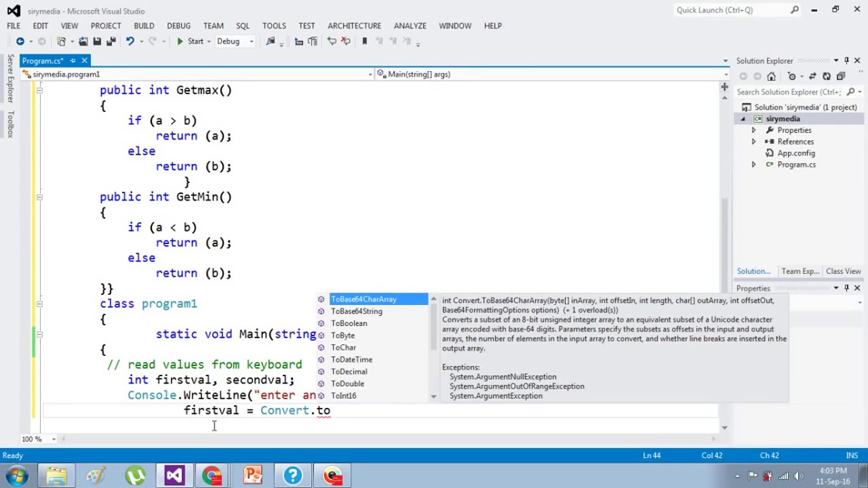The image size is (868, 488).
Task: Click Collapse All icon in Solution Explorer
Action: pyautogui.click(x=841, y=76)
